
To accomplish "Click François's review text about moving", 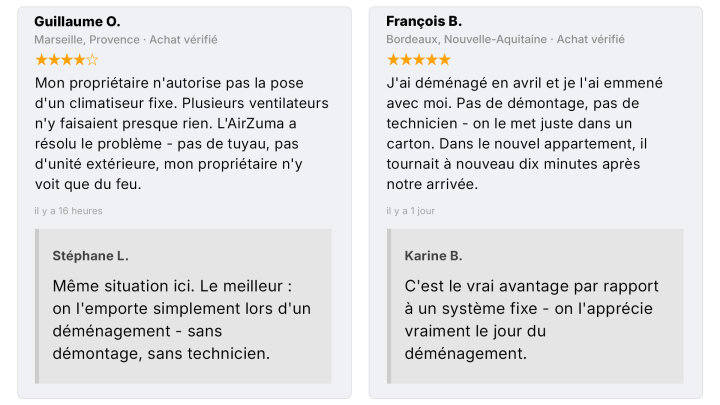I will 524,134.
